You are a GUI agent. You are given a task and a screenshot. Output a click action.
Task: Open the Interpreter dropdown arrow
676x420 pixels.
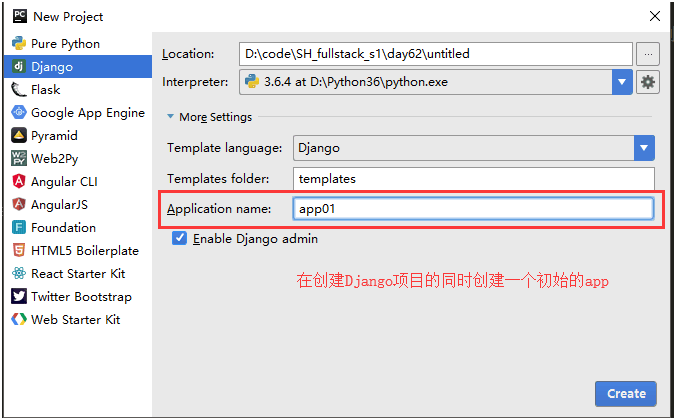622,82
